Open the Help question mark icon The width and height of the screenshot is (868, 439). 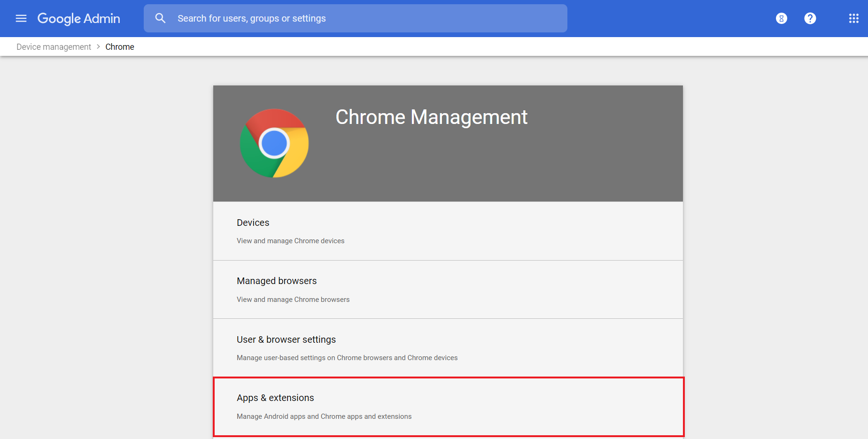coord(810,18)
